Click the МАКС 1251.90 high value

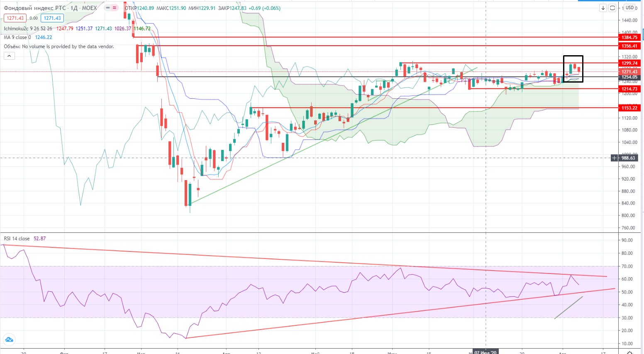171,8
